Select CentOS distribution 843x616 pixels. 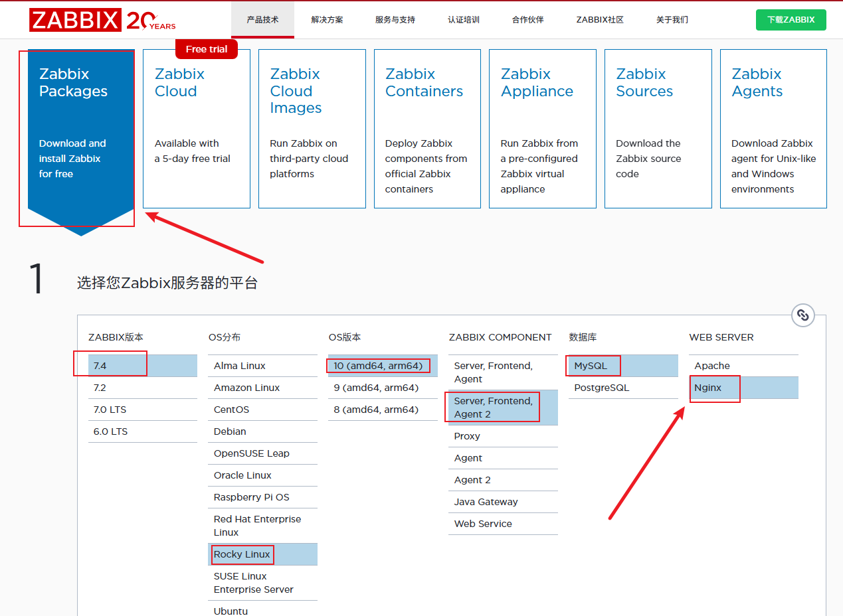point(263,410)
